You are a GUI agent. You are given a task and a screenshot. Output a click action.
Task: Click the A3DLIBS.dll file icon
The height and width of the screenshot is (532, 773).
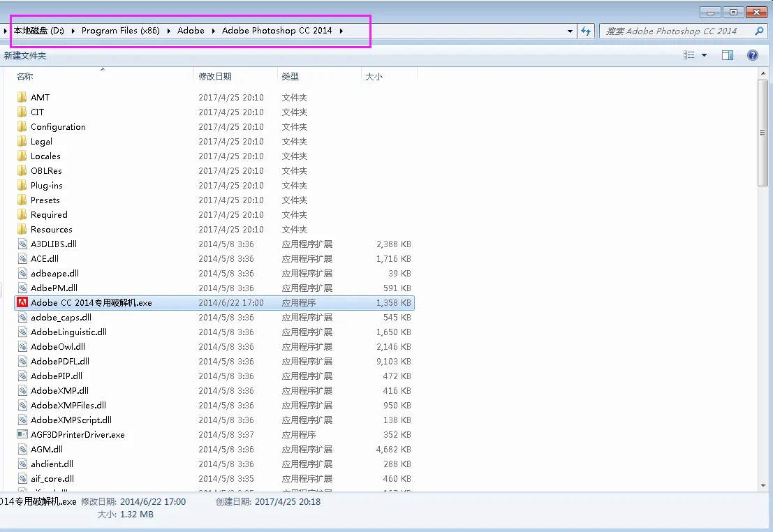(x=22, y=244)
